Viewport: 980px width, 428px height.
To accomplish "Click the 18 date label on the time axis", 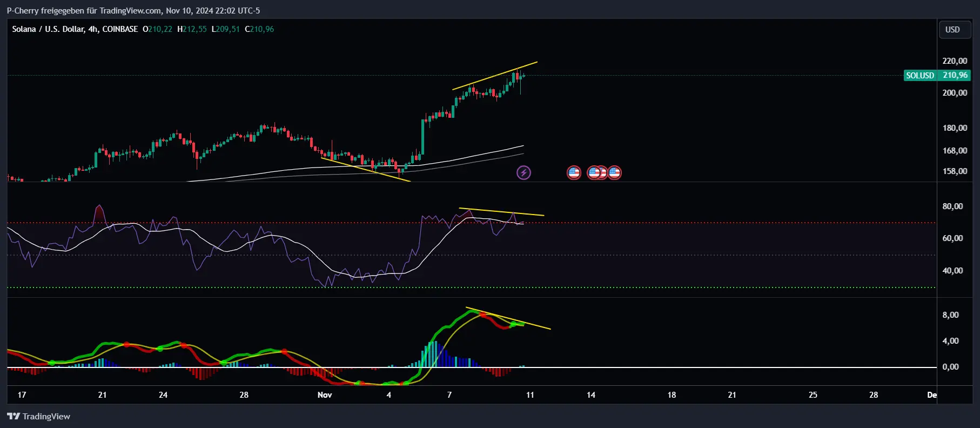I will click(672, 395).
